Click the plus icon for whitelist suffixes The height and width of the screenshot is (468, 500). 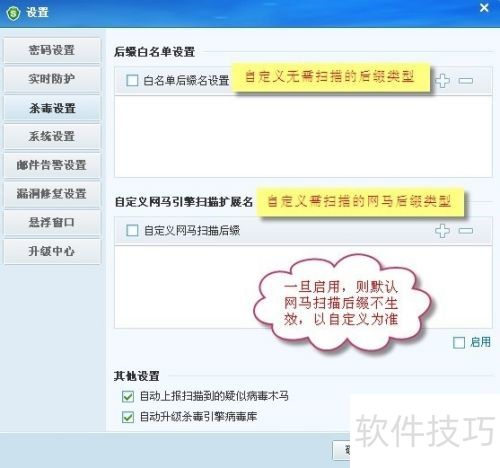point(442,80)
